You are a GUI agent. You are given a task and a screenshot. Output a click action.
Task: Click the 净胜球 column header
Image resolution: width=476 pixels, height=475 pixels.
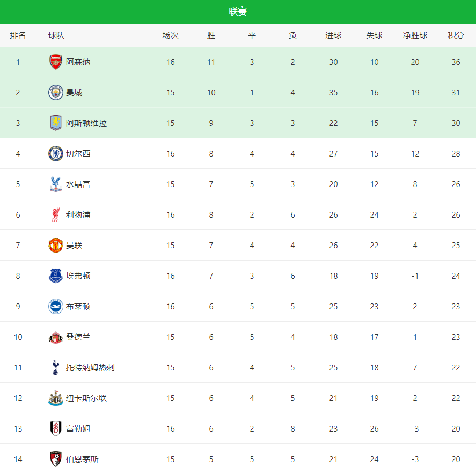(x=415, y=35)
